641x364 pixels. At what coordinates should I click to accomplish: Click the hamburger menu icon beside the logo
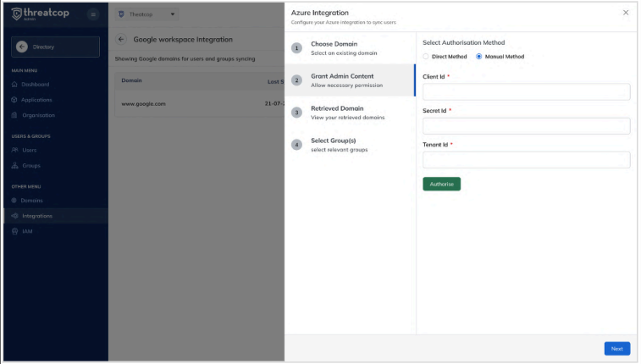point(93,14)
